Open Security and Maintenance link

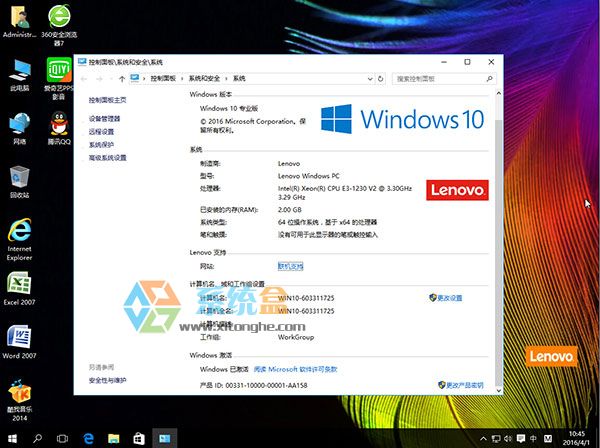coord(108,380)
